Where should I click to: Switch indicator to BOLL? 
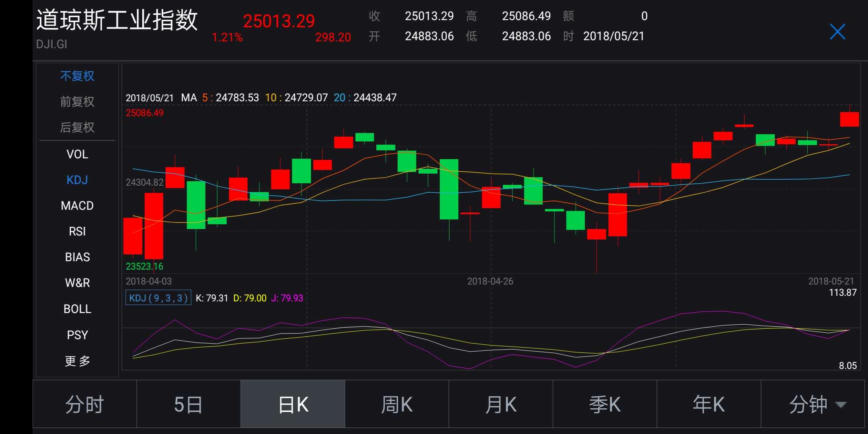click(x=77, y=309)
